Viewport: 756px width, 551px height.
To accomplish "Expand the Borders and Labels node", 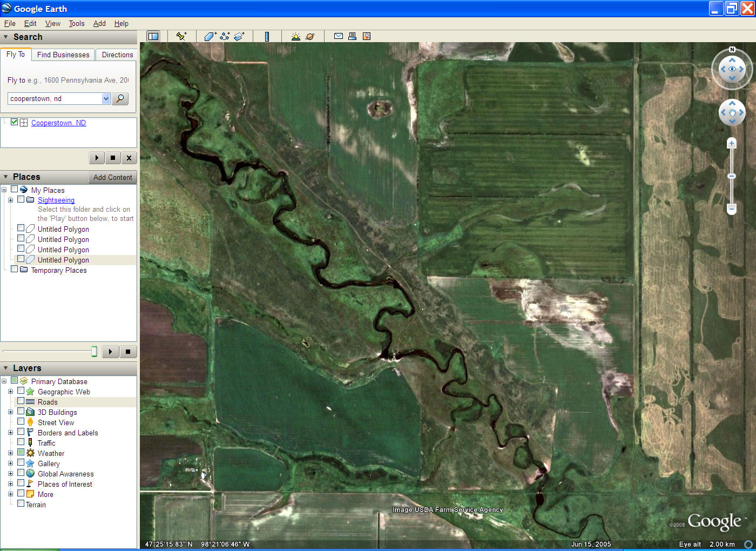I will click(10, 432).
